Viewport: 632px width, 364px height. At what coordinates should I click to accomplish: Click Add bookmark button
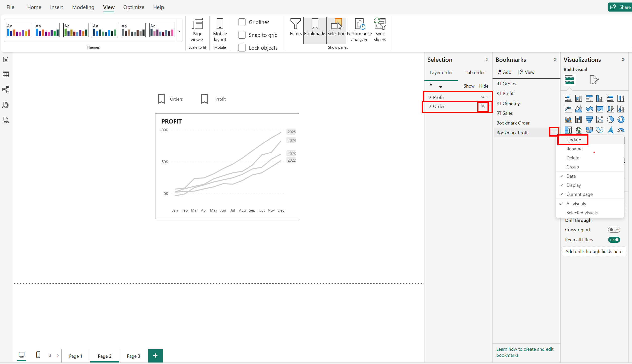pos(504,72)
